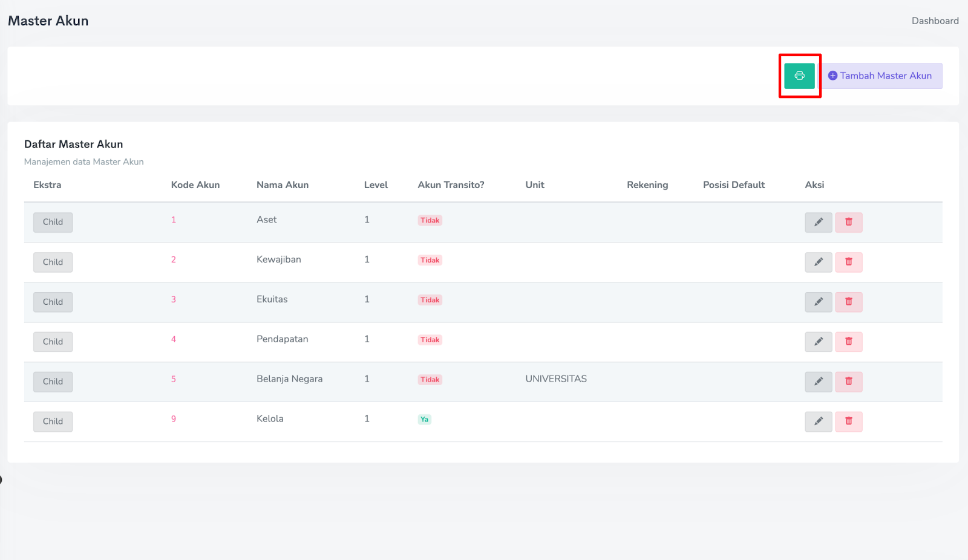
Task: Go to the Dashboard breadcrumb link
Action: click(x=935, y=21)
